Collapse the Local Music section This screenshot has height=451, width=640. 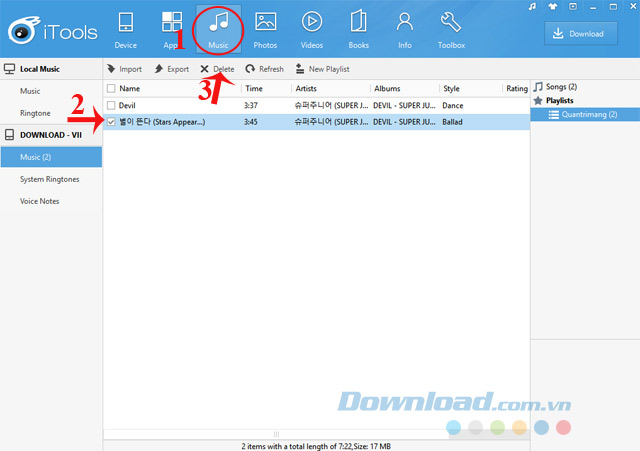[51, 69]
